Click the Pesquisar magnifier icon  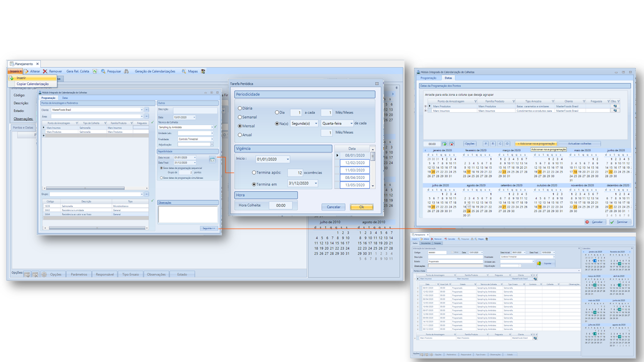pyautogui.click(x=103, y=71)
